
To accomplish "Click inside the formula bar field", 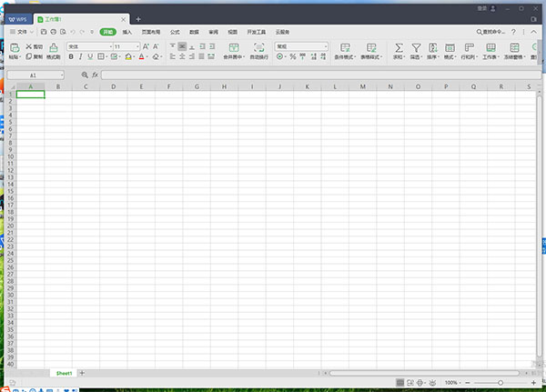I will coord(321,75).
